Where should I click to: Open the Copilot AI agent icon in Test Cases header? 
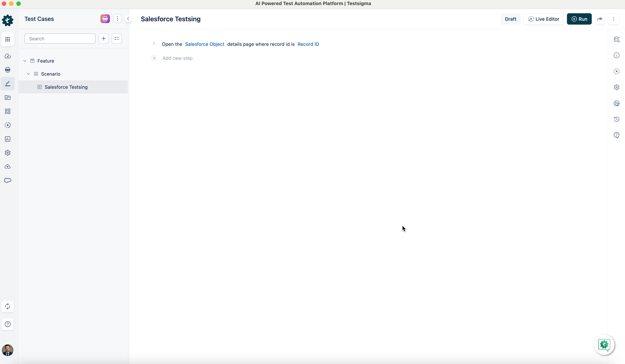pos(105,19)
